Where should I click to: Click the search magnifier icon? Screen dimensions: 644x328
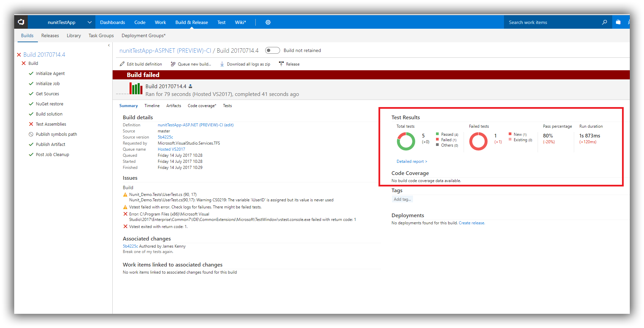[604, 22]
